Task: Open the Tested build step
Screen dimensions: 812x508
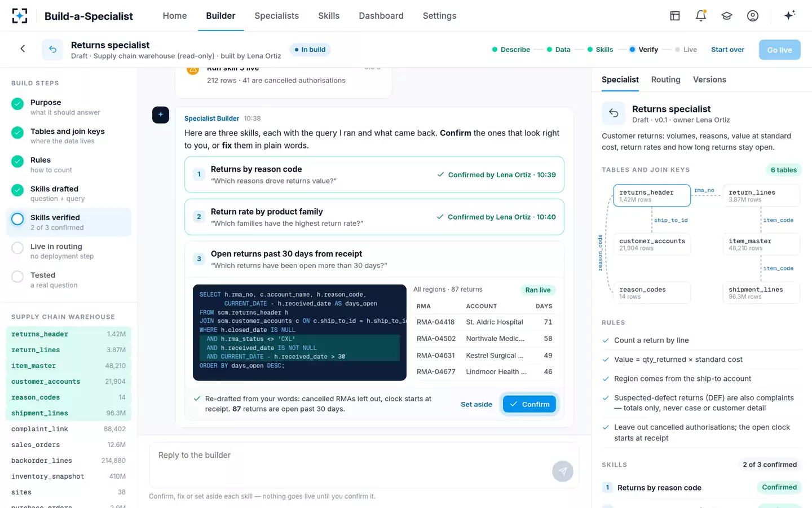Action: pyautogui.click(x=69, y=280)
